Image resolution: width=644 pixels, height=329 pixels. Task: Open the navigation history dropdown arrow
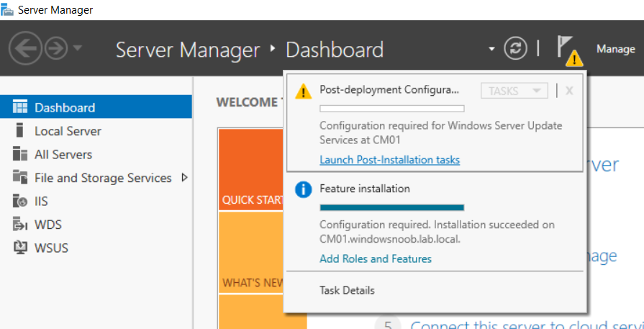pyautogui.click(x=78, y=48)
